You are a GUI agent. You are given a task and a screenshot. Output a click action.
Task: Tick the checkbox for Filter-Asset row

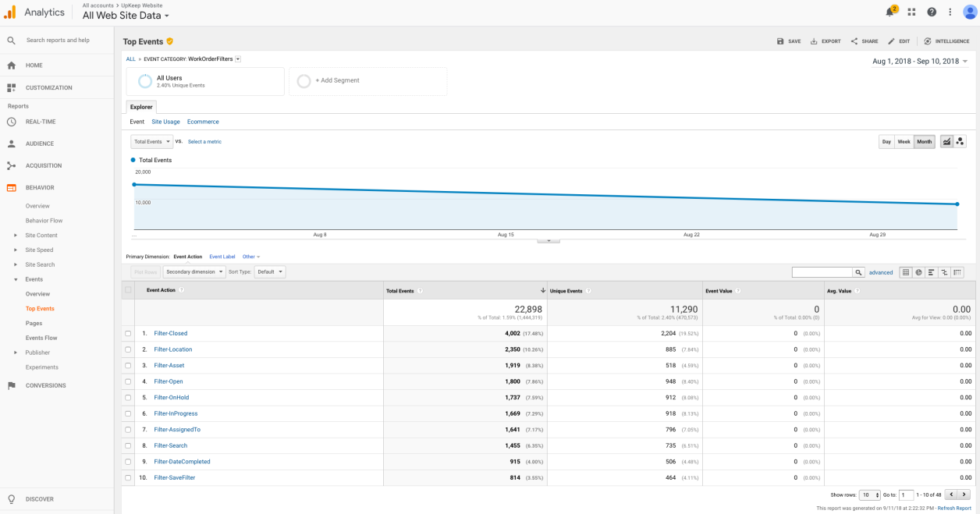pyautogui.click(x=128, y=366)
